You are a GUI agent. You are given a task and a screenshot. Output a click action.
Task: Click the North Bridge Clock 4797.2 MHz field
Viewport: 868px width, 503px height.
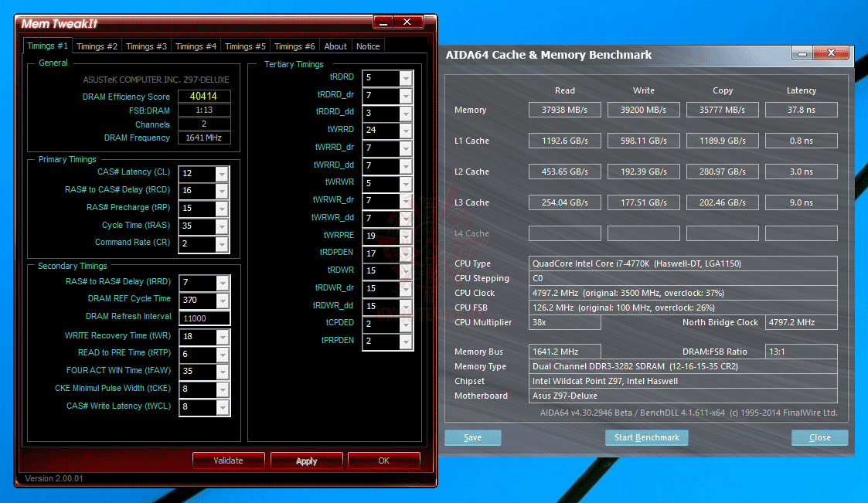(x=801, y=322)
